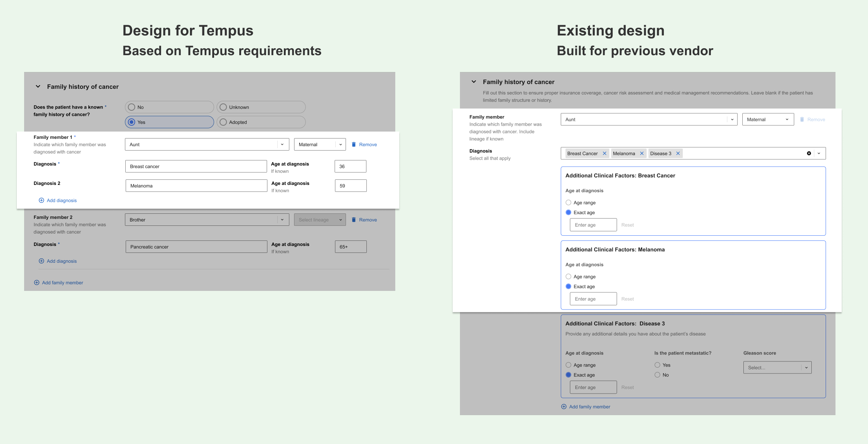Collapse Family history of cancer in Tempus design

point(38,87)
